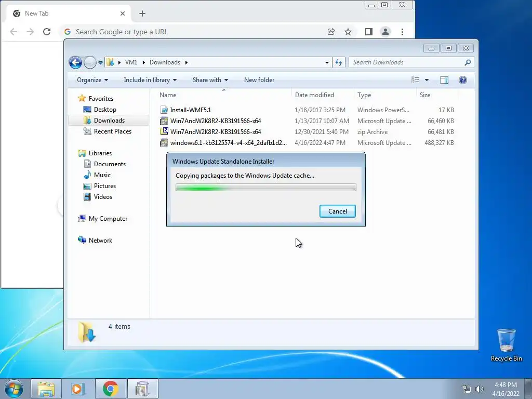The height and width of the screenshot is (399, 532).
Task: Click the zip archive file icon
Action: coord(164,131)
